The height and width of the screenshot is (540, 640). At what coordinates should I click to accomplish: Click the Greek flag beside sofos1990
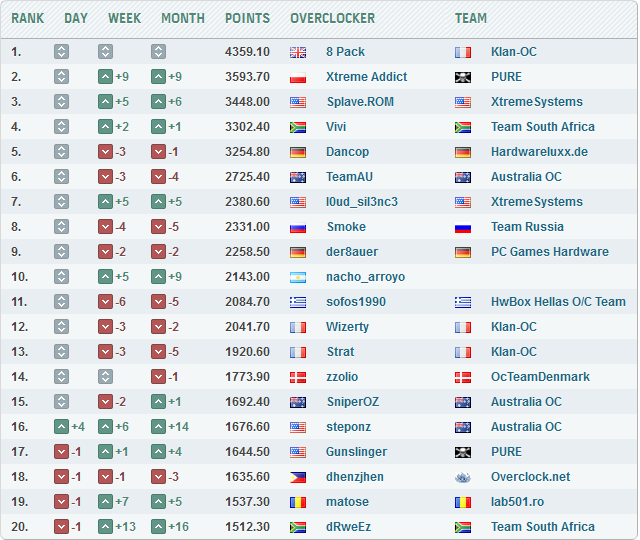pyautogui.click(x=298, y=302)
